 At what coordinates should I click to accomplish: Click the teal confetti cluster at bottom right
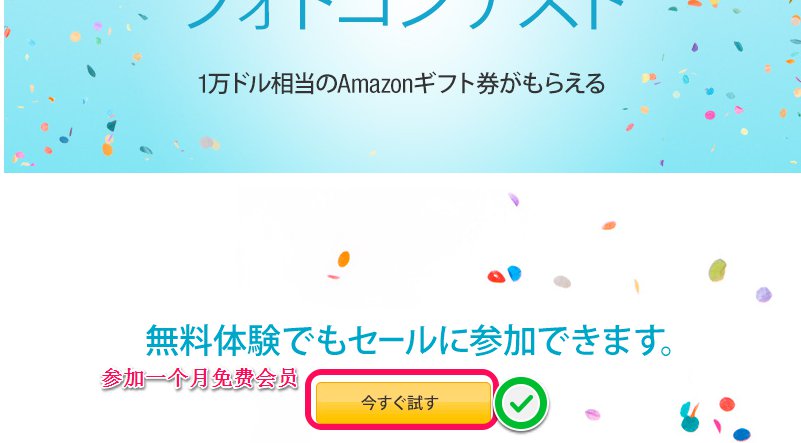(x=690, y=417)
